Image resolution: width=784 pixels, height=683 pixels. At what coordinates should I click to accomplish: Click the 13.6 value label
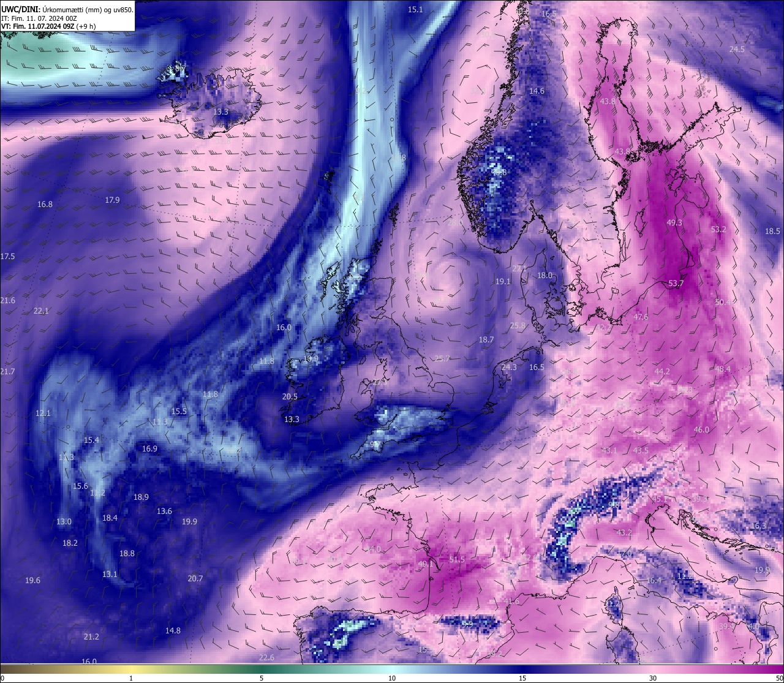pyautogui.click(x=164, y=511)
